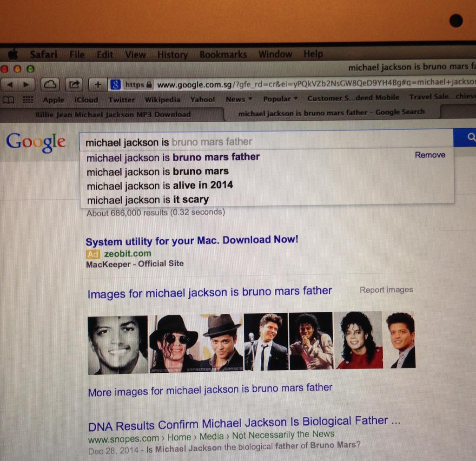Open 'Images for michael jackson is bruno mars father'
This screenshot has height=461, width=476.
pyautogui.click(x=210, y=293)
